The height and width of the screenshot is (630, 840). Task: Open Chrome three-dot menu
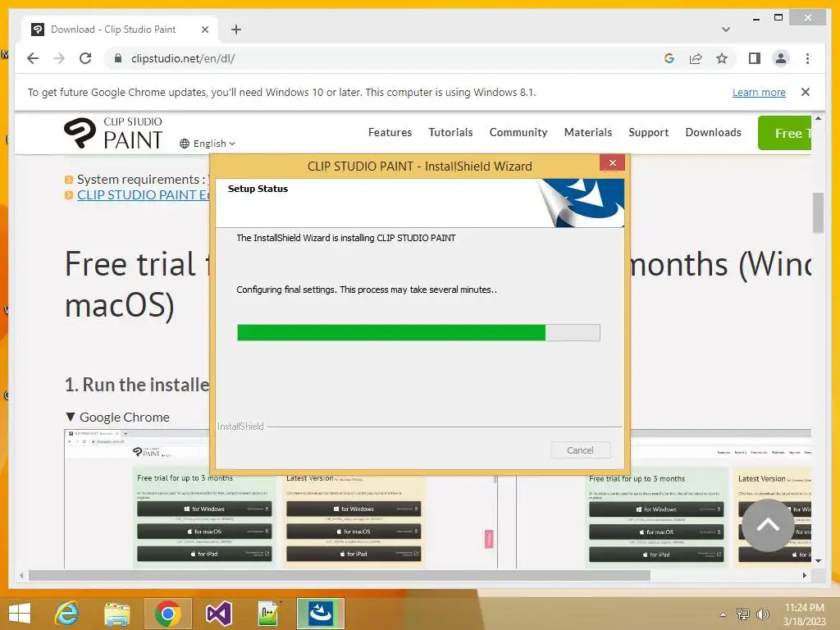point(807,58)
